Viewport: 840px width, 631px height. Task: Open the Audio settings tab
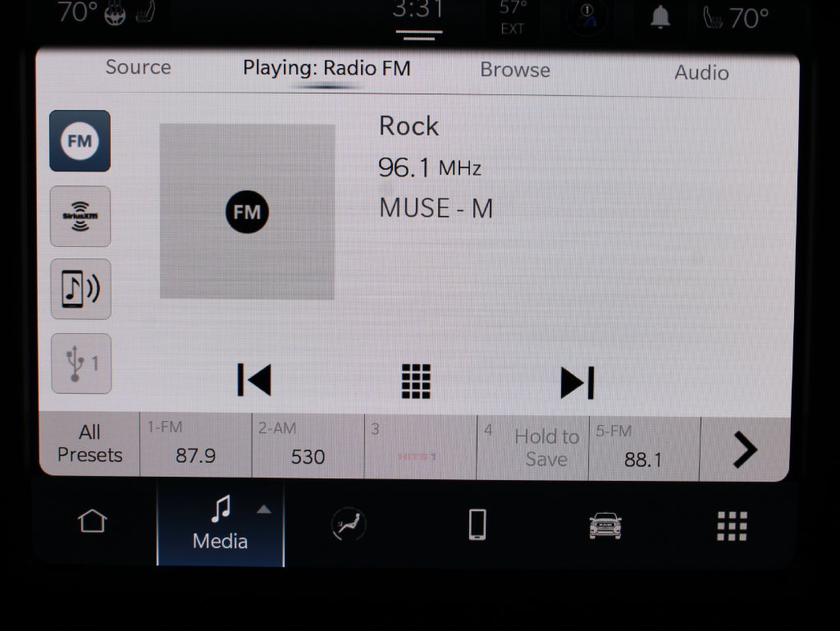(x=702, y=72)
